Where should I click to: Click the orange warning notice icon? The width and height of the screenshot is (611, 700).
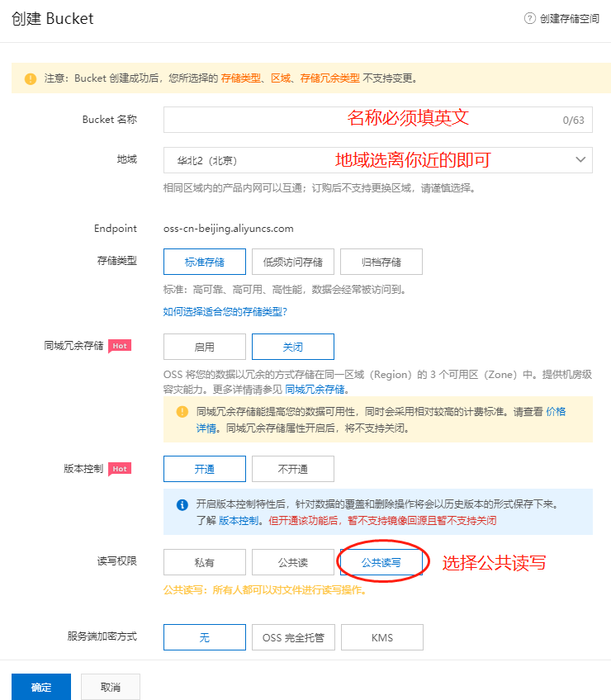click(x=31, y=79)
